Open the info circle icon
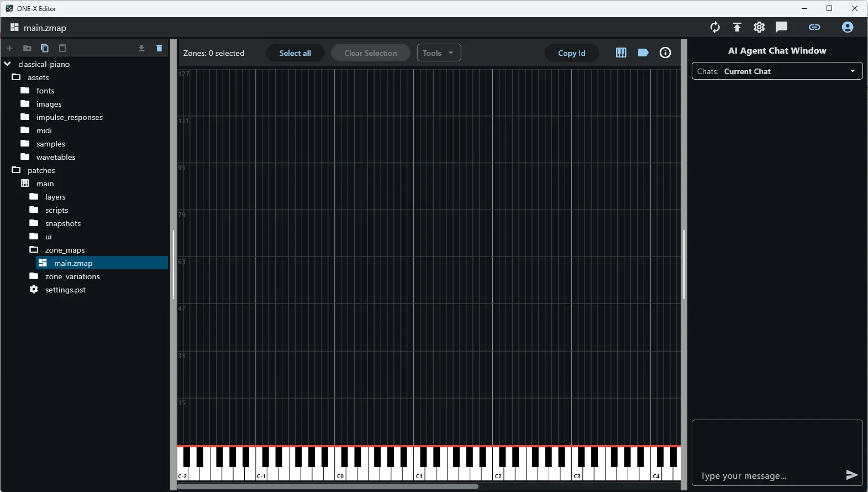 pyautogui.click(x=665, y=53)
